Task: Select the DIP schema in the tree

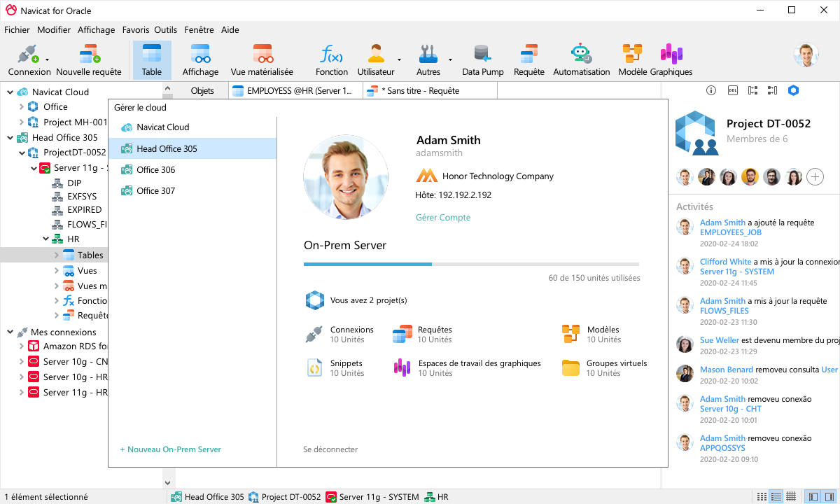Action: tap(74, 183)
